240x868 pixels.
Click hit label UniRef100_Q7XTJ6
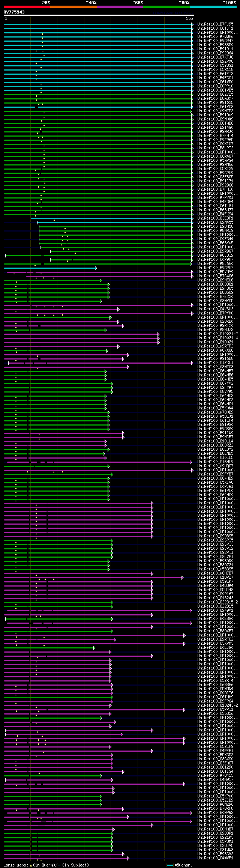[x=215, y=57]
